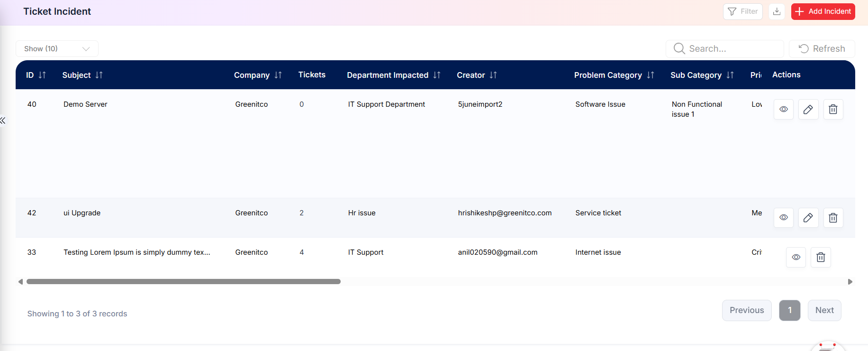Viewport: 868px width, 351px height.
Task: Sort table by Creator column
Action: point(493,75)
